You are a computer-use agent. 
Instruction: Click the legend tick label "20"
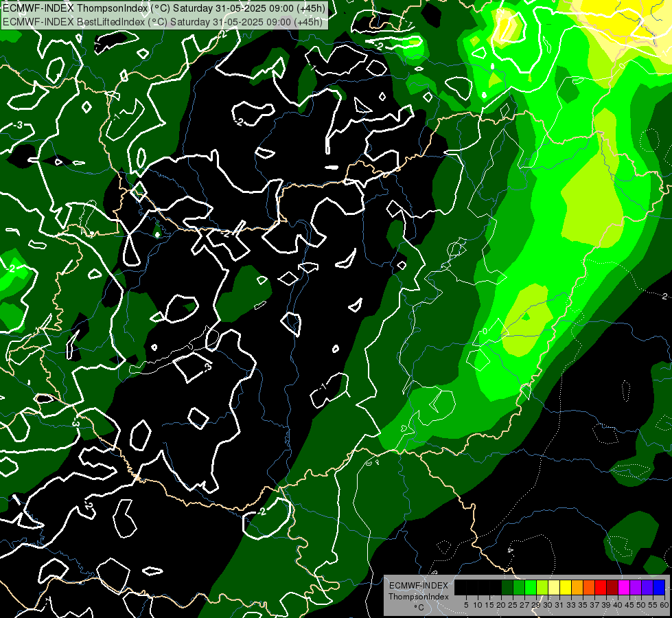pyautogui.click(x=502, y=605)
